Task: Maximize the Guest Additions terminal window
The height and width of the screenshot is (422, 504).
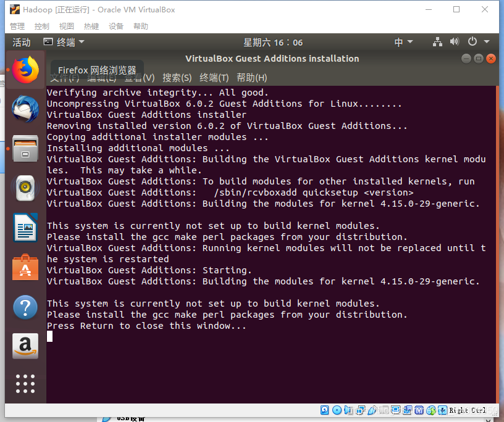Action: tap(479, 59)
